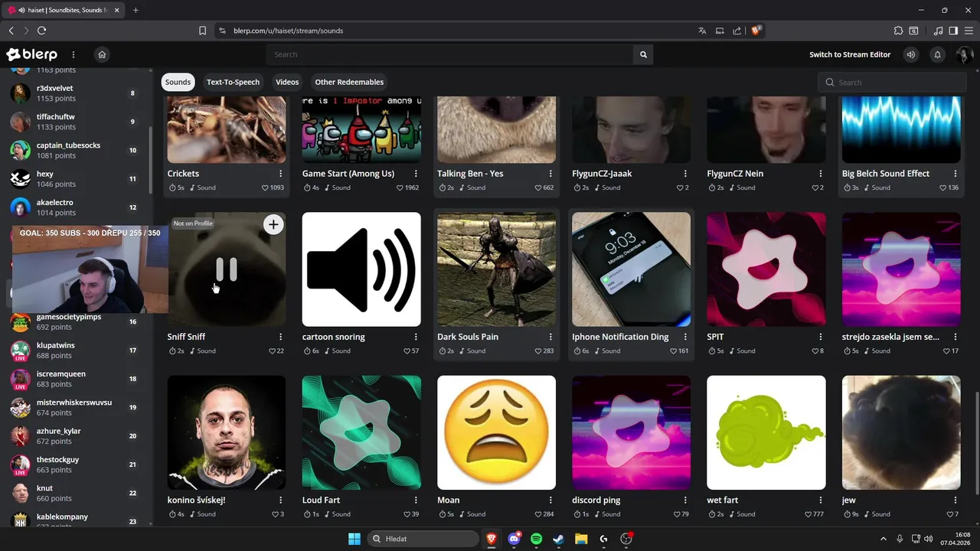Image resolution: width=980 pixels, height=551 pixels.
Task: Open browser extensions puzzle icon
Action: coord(898,31)
